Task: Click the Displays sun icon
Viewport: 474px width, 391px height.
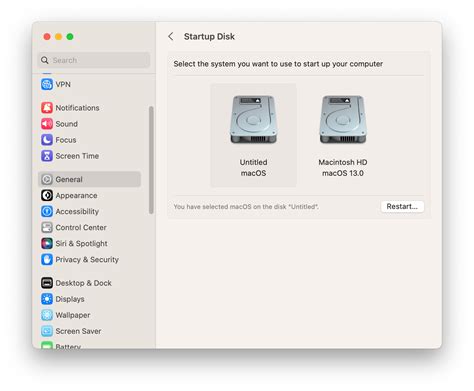Action: pos(47,299)
